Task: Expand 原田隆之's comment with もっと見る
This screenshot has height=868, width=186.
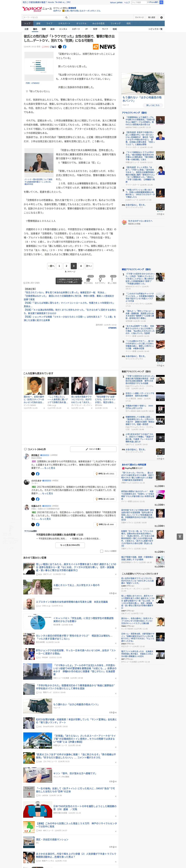Action: (x=50, y=468)
